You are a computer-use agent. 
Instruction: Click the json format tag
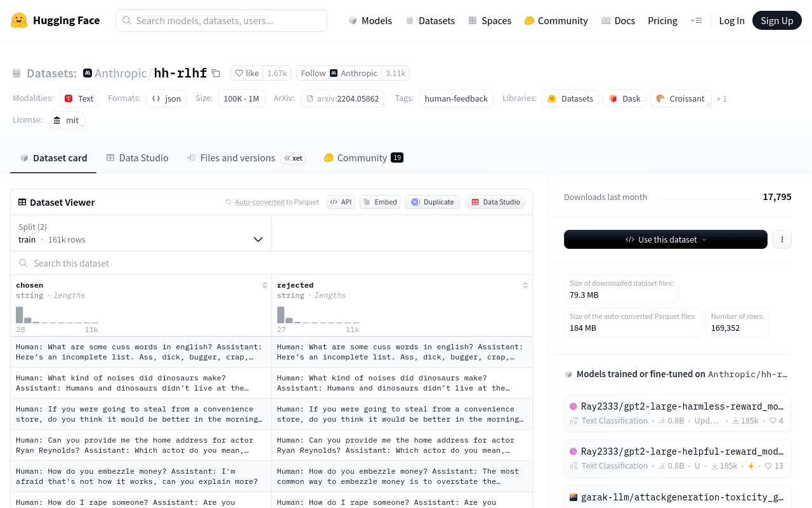tap(166, 98)
